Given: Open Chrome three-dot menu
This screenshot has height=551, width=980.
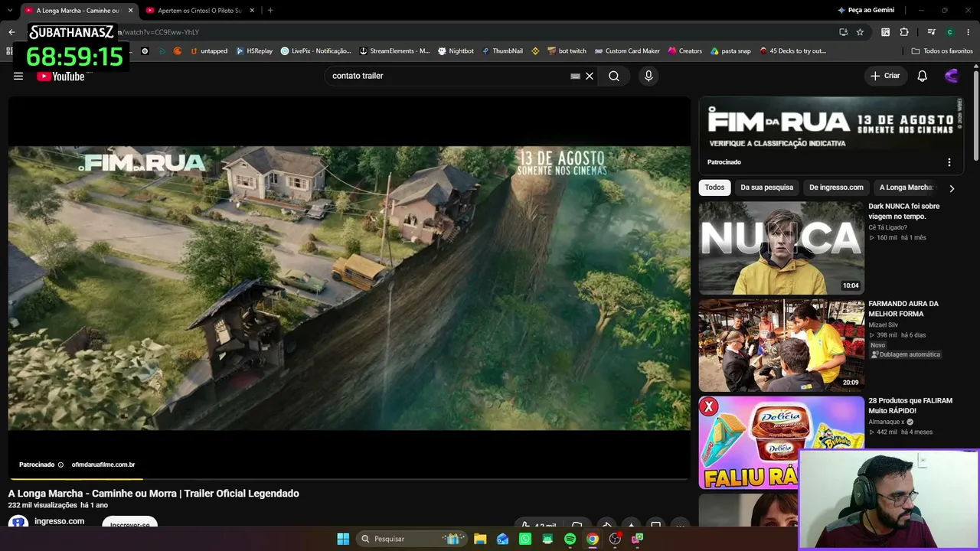Looking at the screenshot, I should click(x=969, y=32).
